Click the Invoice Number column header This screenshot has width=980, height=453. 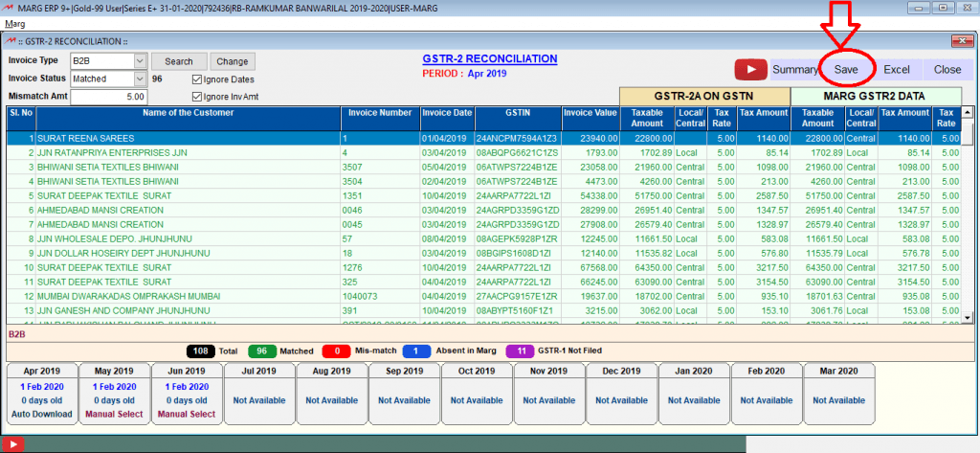pos(380,118)
